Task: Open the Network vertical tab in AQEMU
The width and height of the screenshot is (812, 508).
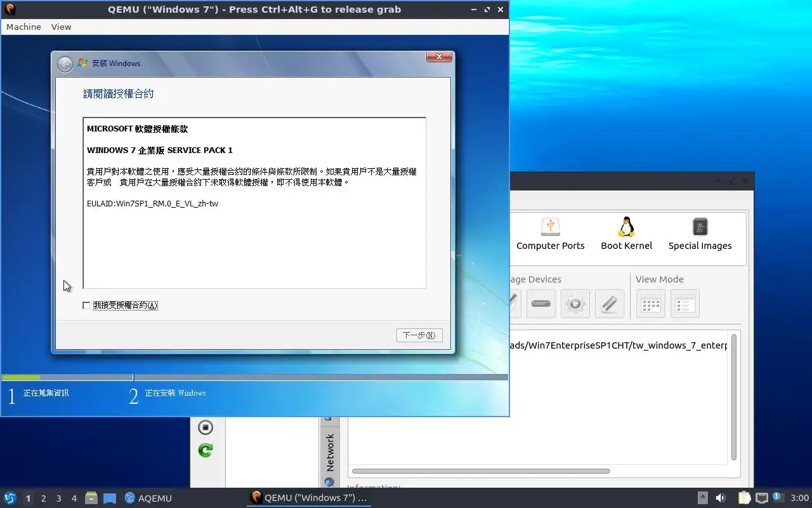Action: click(x=329, y=451)
